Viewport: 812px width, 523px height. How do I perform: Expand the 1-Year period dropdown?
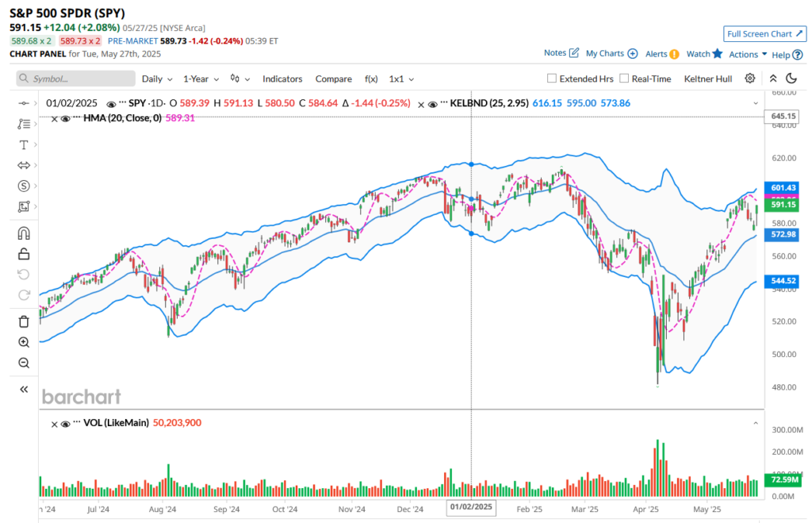pos(201,79)
